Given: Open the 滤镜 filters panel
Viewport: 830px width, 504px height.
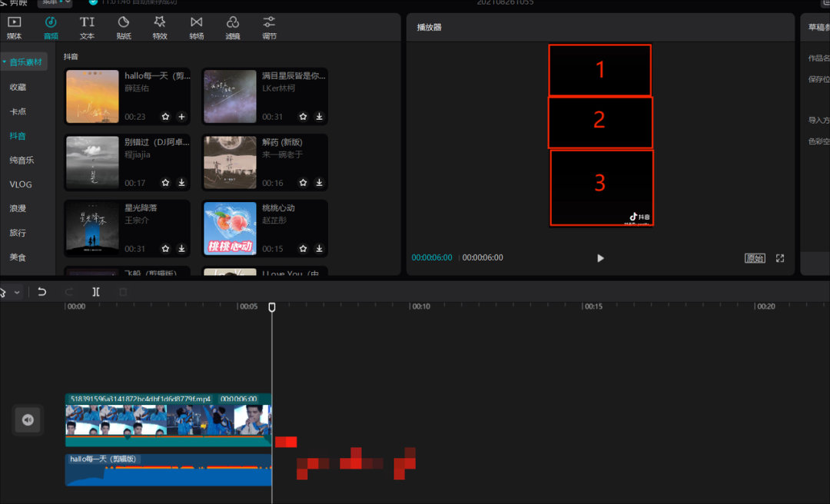Looking at the screenshot, I should click(233, 28).
